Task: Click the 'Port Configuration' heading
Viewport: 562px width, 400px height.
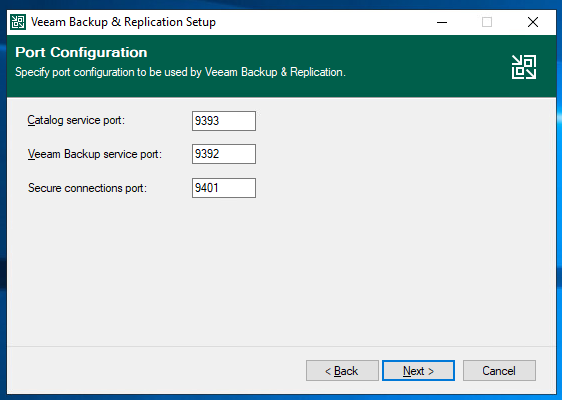Action: tap(81, 52)
